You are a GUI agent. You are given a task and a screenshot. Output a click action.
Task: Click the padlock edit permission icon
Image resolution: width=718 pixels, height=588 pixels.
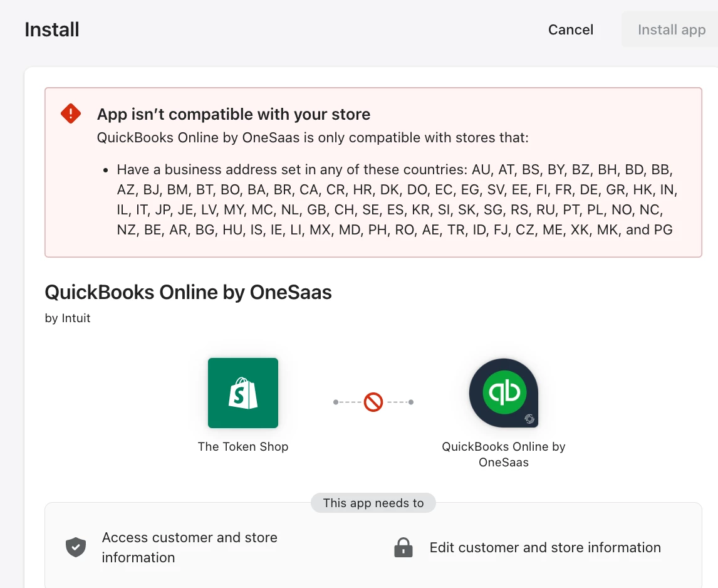(403, 547)
